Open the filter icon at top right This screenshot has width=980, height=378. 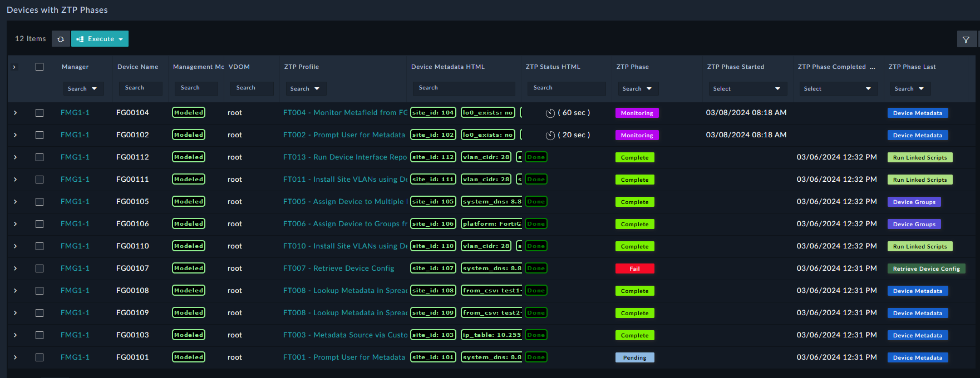coord(966,39)
